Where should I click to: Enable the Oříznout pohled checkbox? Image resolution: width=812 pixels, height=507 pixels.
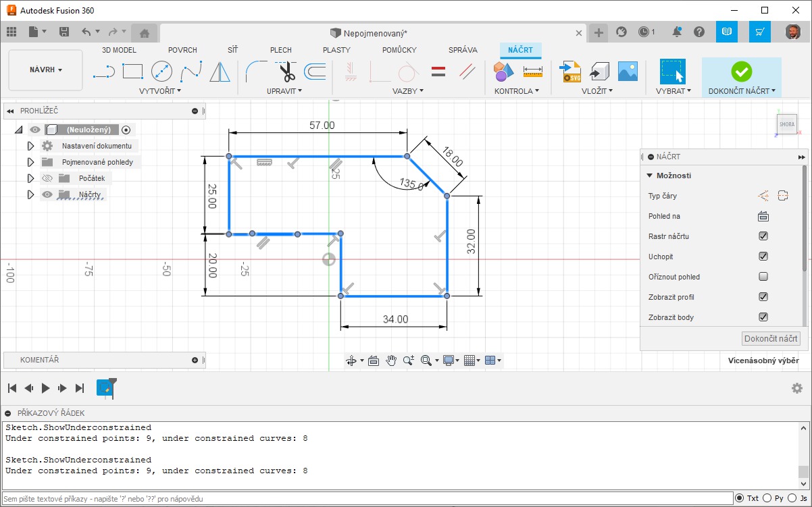pos(763,277)
